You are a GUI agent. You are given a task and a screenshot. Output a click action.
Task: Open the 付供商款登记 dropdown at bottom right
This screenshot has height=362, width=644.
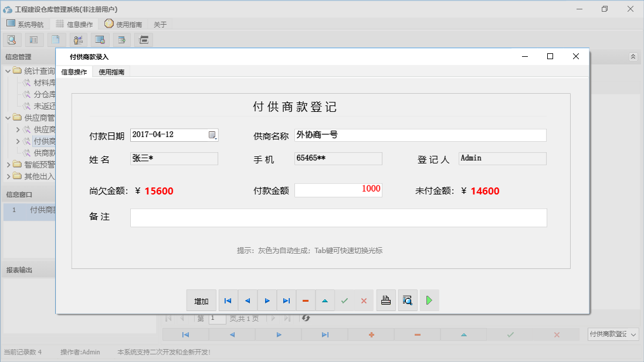(x=632, y=334)
